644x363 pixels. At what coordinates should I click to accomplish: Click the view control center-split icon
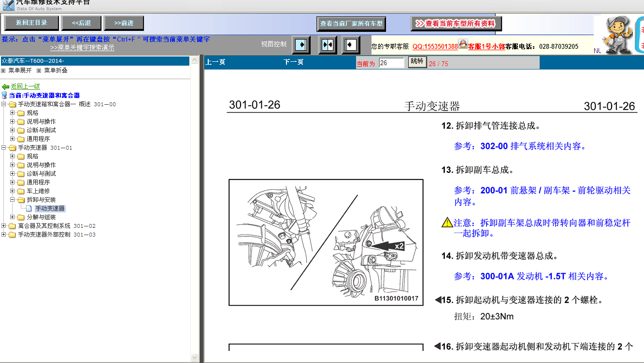coord(328,45)
